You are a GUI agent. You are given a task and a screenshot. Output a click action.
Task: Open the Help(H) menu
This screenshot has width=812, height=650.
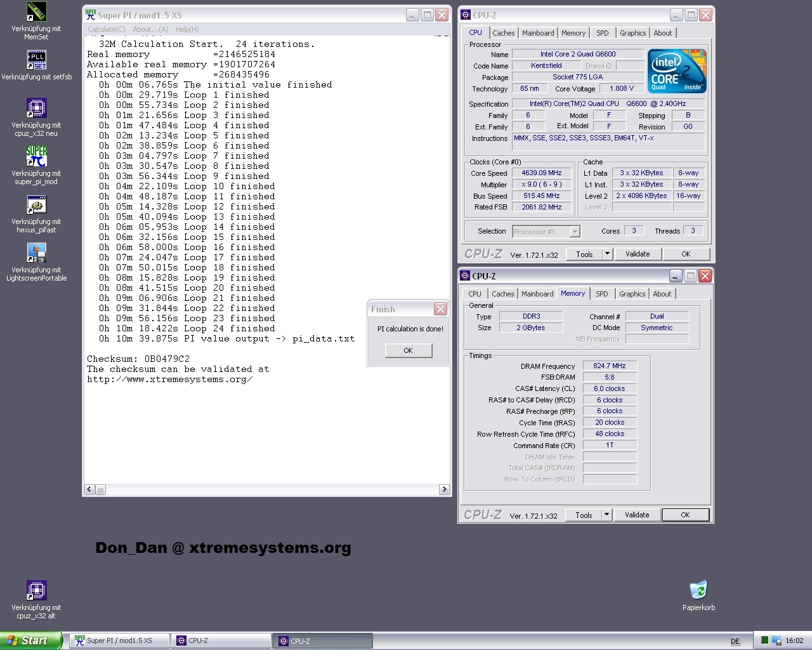[187, 29]
